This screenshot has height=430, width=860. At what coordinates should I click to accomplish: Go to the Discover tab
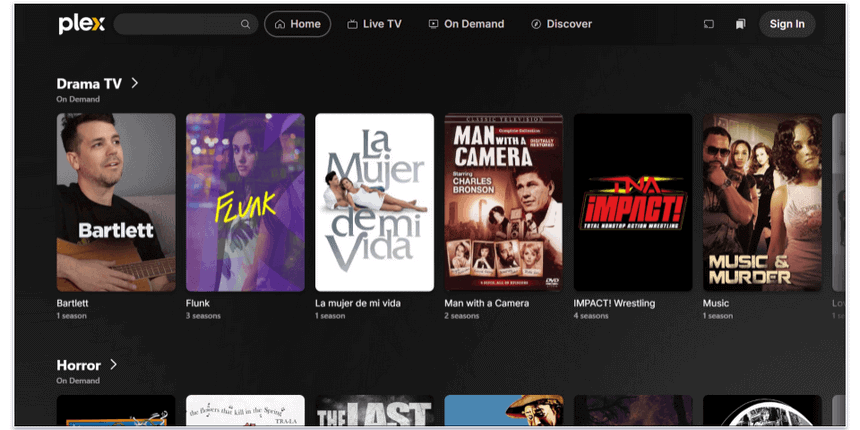(562, 24)
